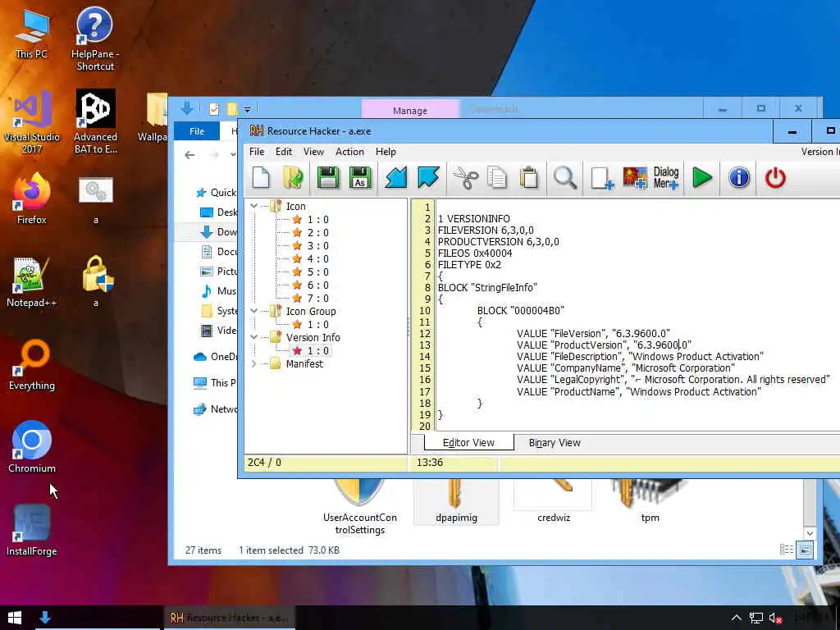Switch to the Binary View tab
Image resolution: width=840 pixels, height=630 pixels.
pos(555,443)
